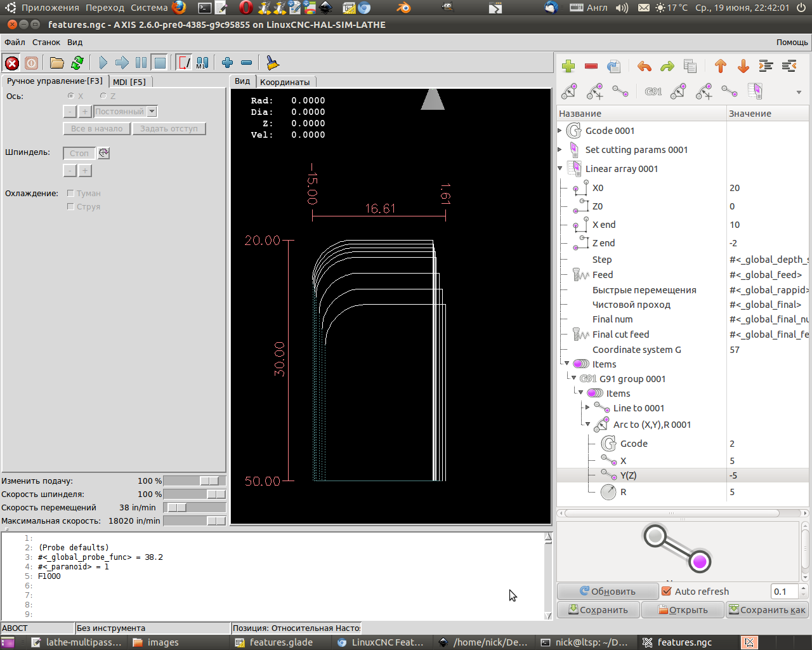This screenshot has height=650, width=812.
Task: Insert a G91 group from the toolbar
Action: (x=653, y=91)
